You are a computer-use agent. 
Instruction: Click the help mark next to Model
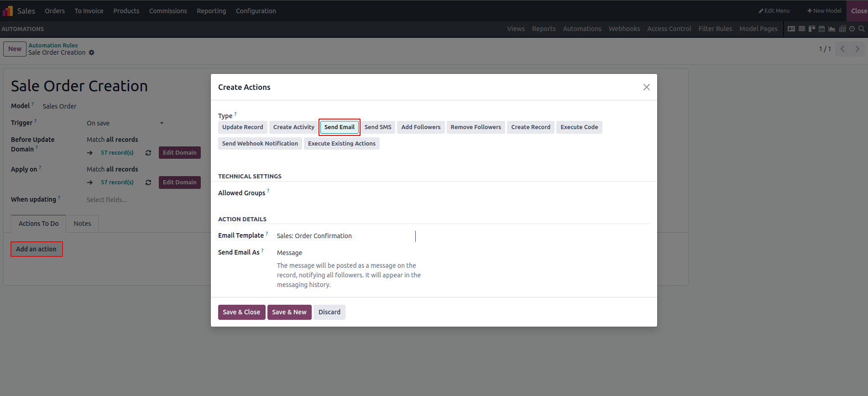click(33, 104)
